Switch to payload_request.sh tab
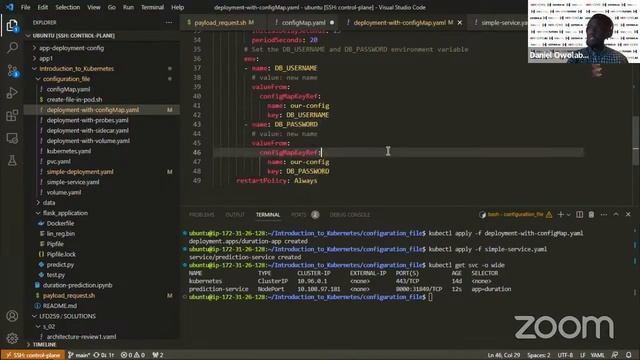This screenshot has width=640, height=360. coord(220,23)
